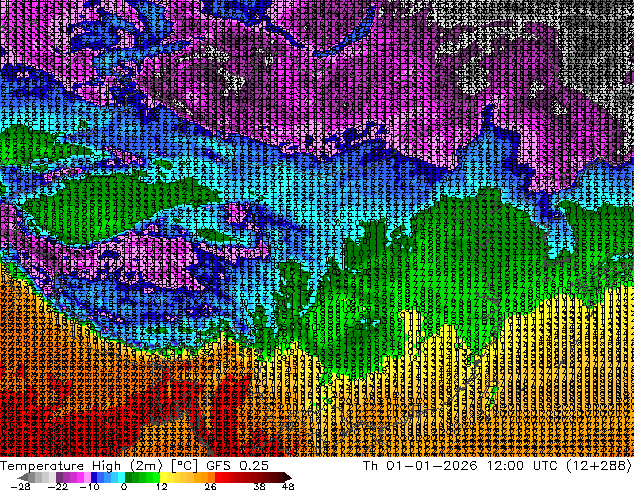
Task: Click the dark green legend swatch right of 0
Action: 129,477
